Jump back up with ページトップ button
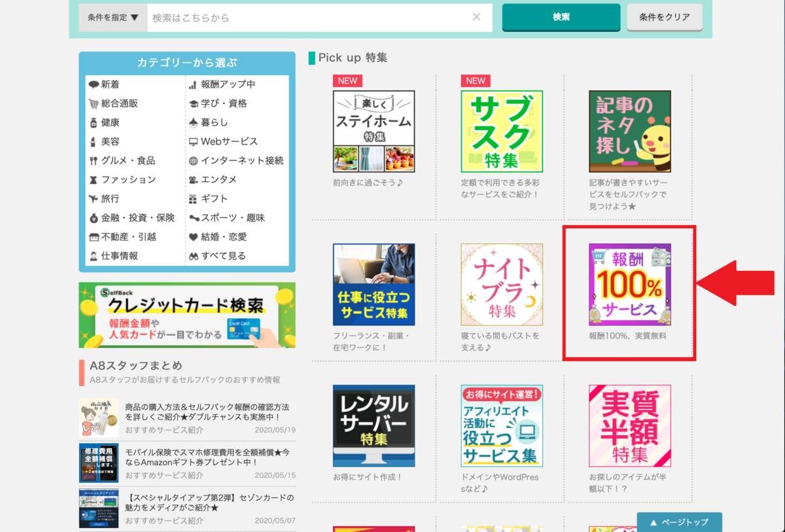Viewport: 785px width, 532px height. (x=680, y=522)
